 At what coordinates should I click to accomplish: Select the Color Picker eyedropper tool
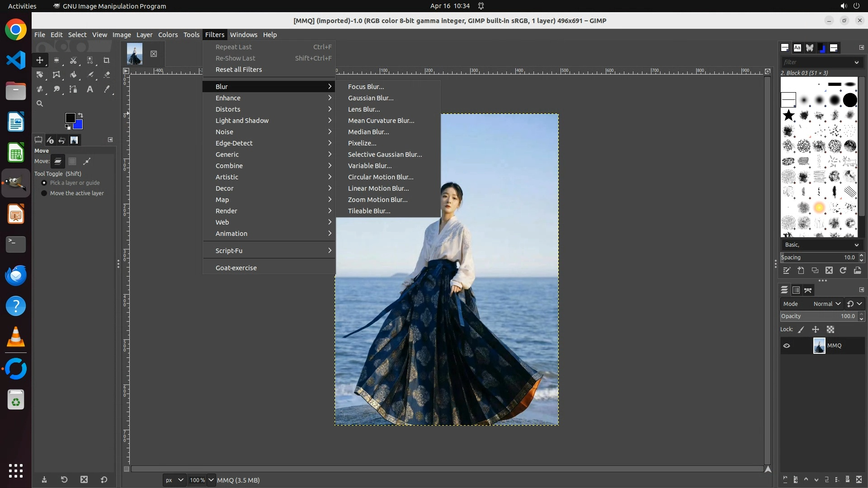tap(107, 89)
